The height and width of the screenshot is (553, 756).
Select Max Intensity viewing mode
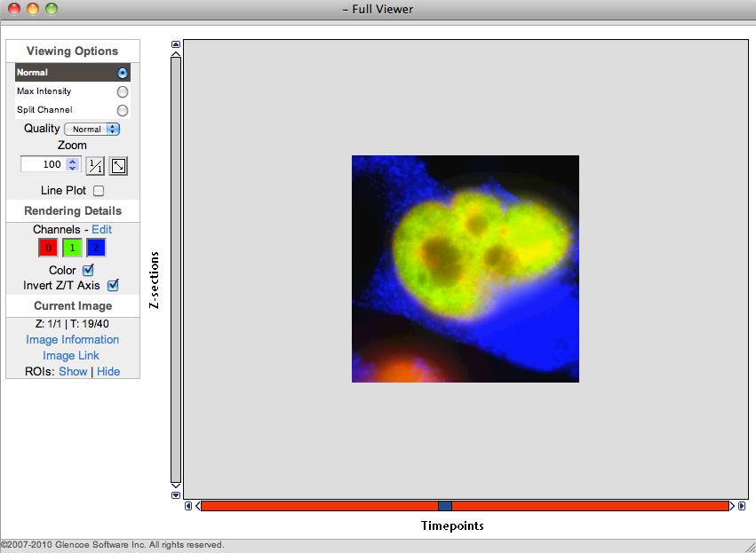(x=123, y=91)
